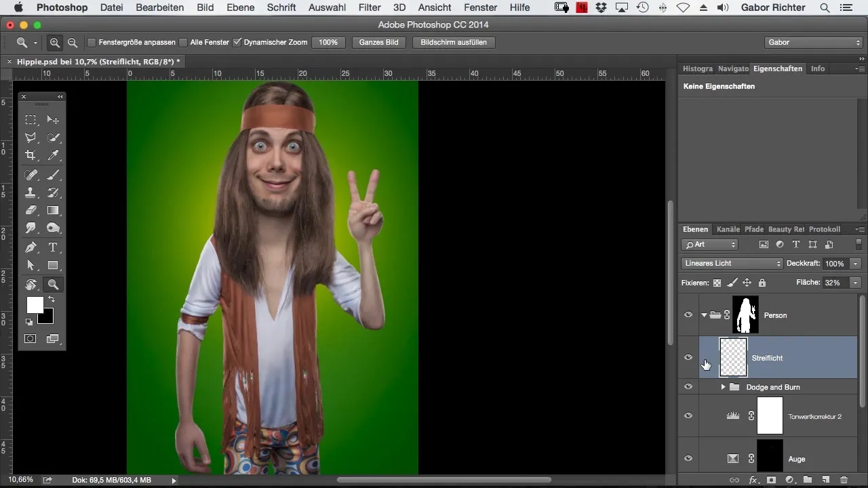Expand the Dodge and Burn group
The image size is (868, 488).
(x=723, y=387)
